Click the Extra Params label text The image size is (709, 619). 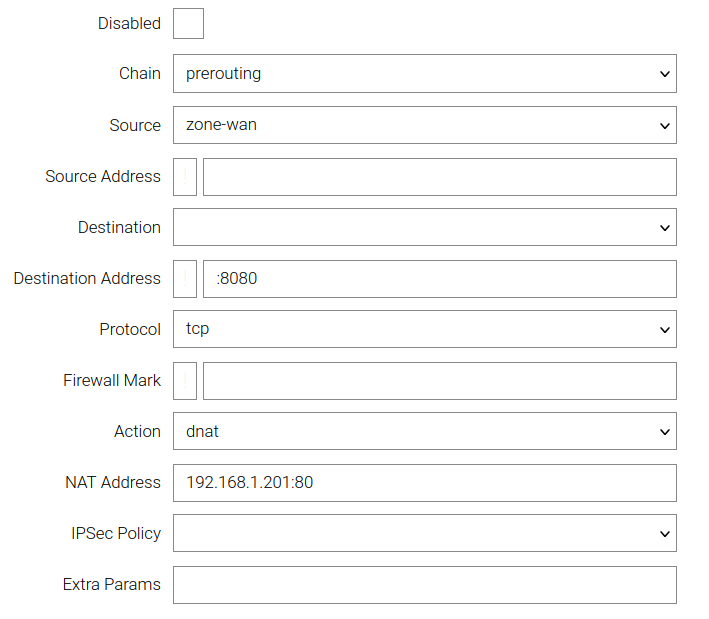click(x=111, y=584)
